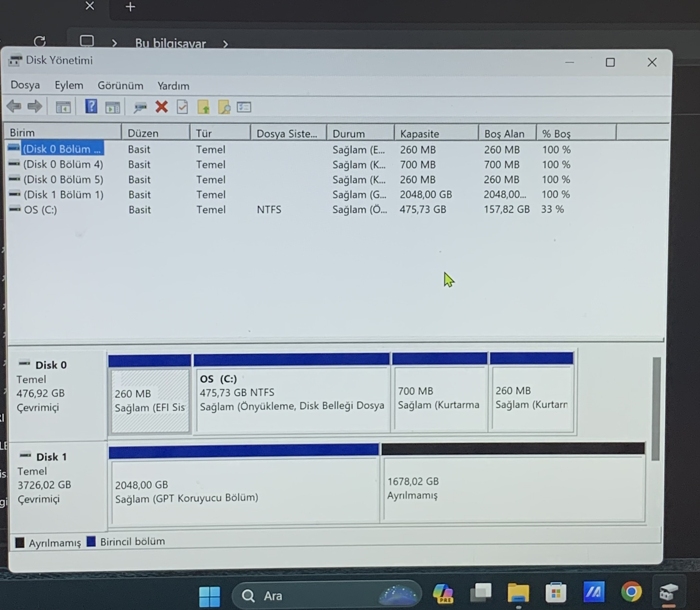
Task: Open the Dosya menu
Action: point(25,85)
